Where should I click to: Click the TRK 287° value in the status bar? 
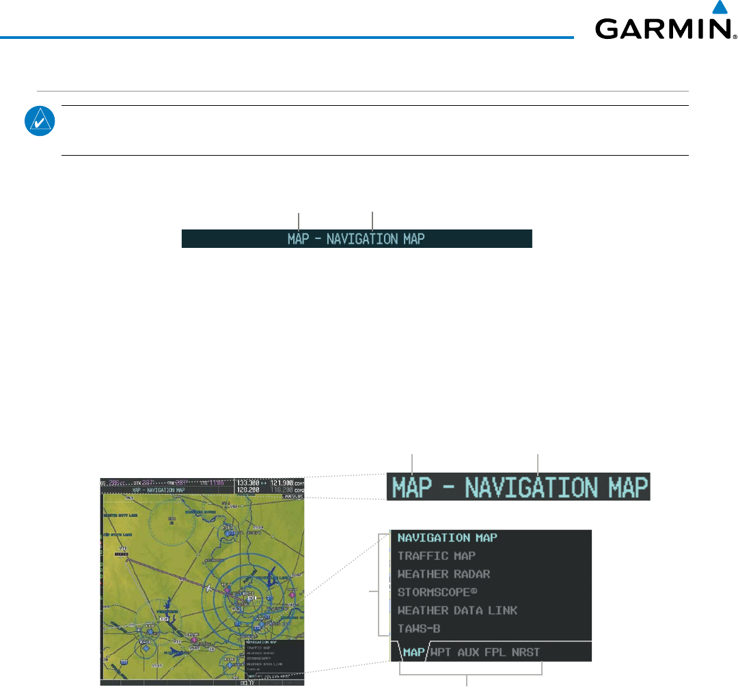pos(181,483)
